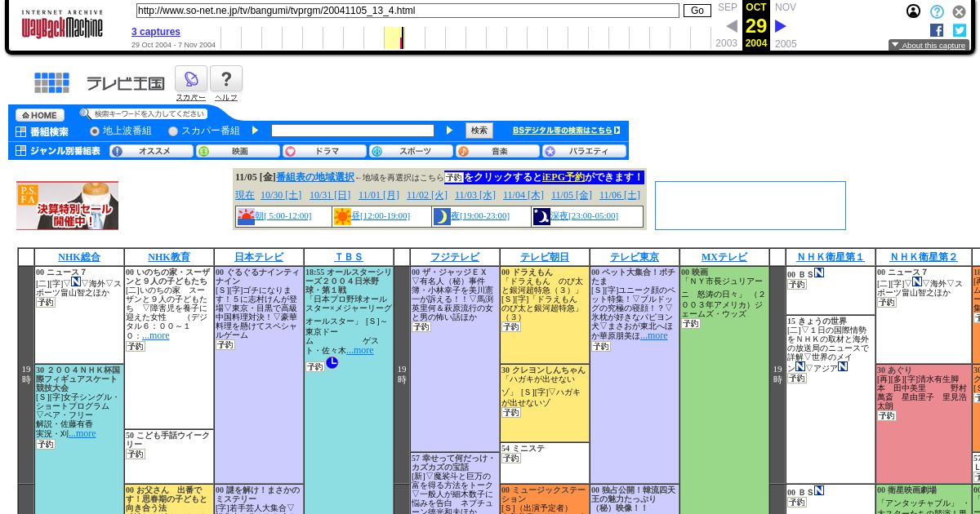Click 予約 icon under ぐるぐるナインティナイン
The height and width of the screenshot is (514, 980).
pyautogui.click(x=225, y=344)
